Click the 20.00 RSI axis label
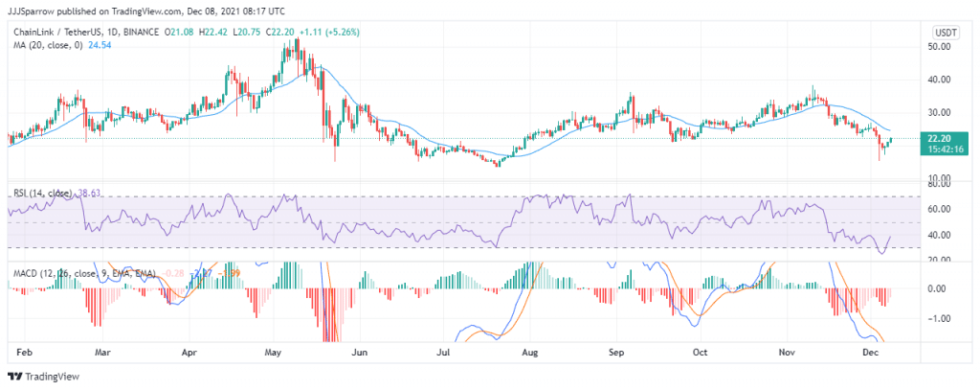 pyautogui.click(x=940, y=260)
